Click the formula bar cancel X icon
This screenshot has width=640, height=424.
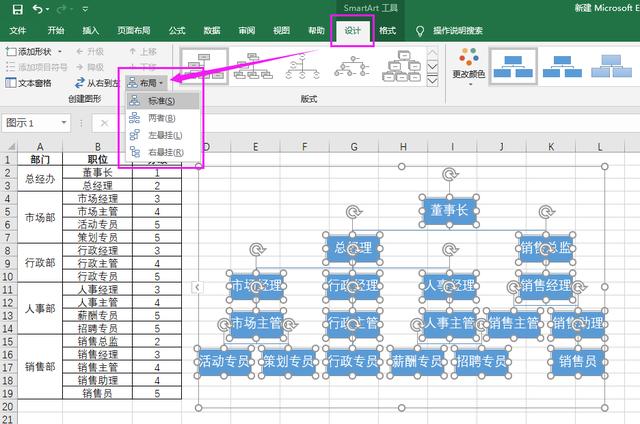pos(104,123)
